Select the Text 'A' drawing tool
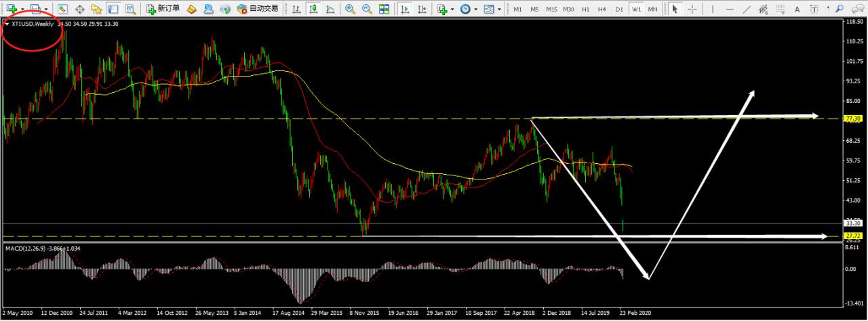This screenshot has height=321, width=868. click(796, 9)
